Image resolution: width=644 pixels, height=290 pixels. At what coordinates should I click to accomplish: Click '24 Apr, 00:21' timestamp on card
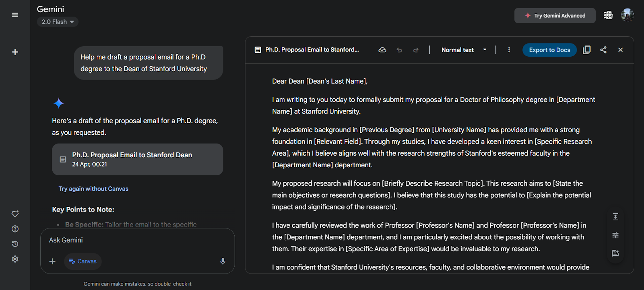click(x=89, y=165)
